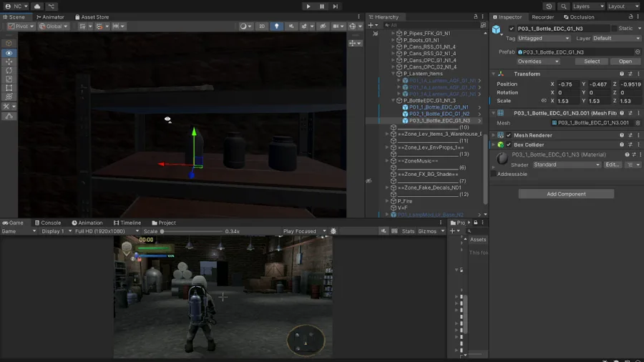Open the Timeline tab
The image size is (644, 362).
127,223
